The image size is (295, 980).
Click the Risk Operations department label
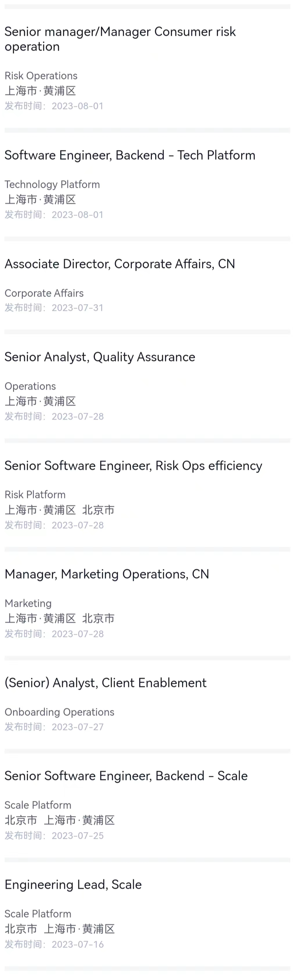pyautogui.click(x=41, y=76)
